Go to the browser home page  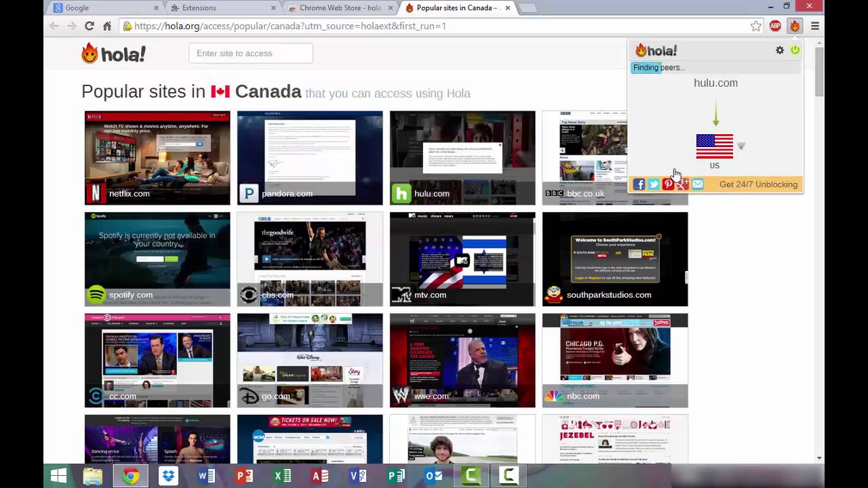107,26
